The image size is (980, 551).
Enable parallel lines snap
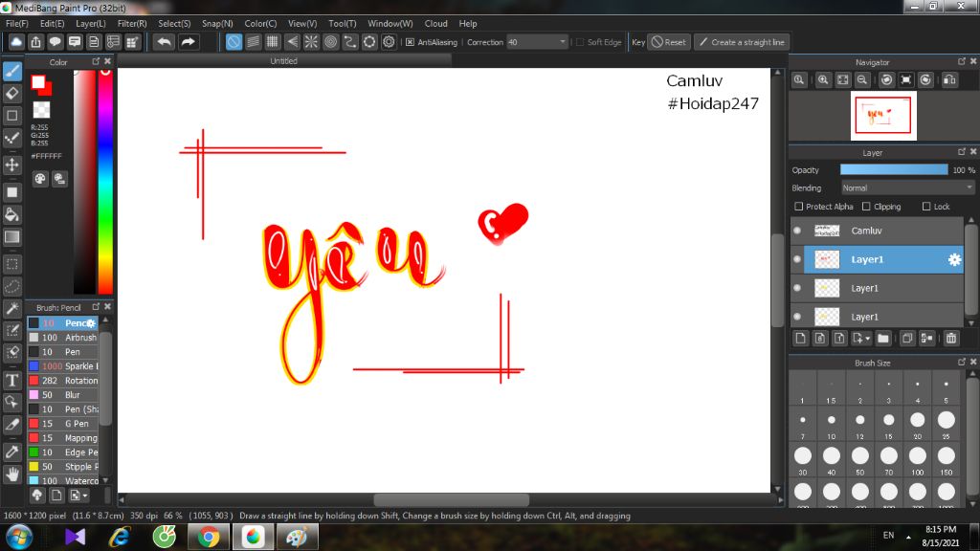click(x=253, y=42)
